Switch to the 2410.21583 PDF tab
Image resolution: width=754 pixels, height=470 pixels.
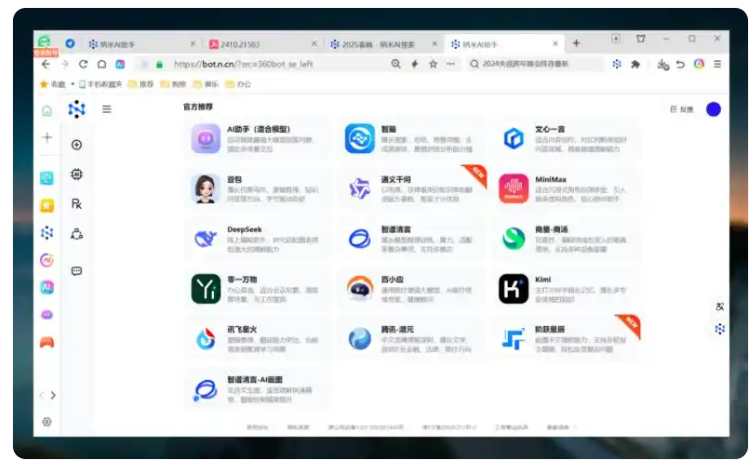point(262,44)
